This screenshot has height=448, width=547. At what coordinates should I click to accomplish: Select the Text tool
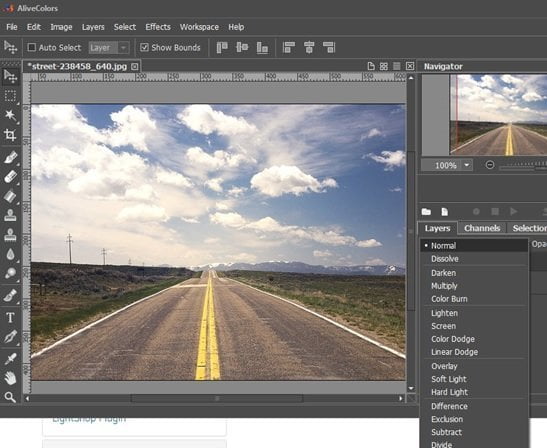click(10, 318)
